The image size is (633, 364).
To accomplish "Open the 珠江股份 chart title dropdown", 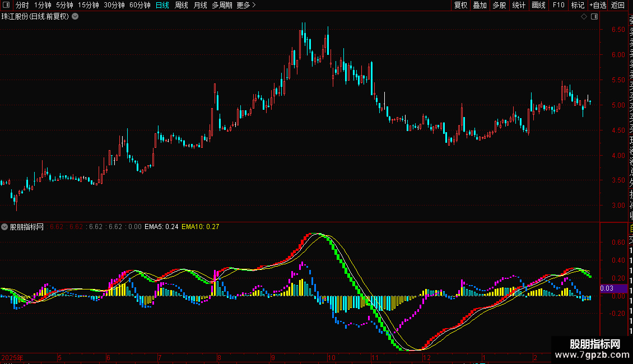I will click(x=75, y=17).
